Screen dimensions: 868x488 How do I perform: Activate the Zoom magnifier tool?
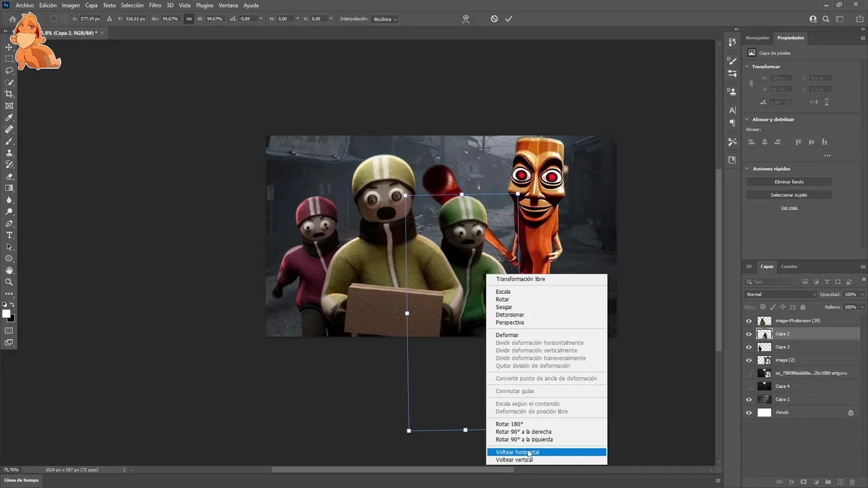click(x=9, y=282)
